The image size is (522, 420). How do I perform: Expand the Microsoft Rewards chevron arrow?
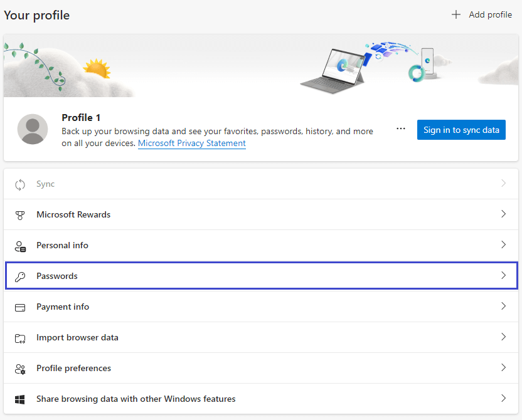coord(503,214)
